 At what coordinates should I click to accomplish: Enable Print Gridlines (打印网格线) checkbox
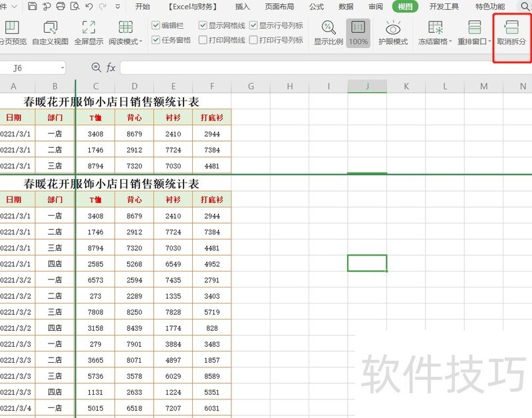pos(203,40)
